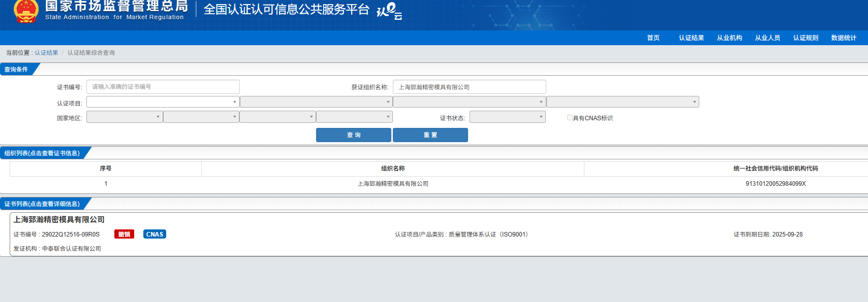Open the first 认证项目 dropdown

[x=163, y=102]
